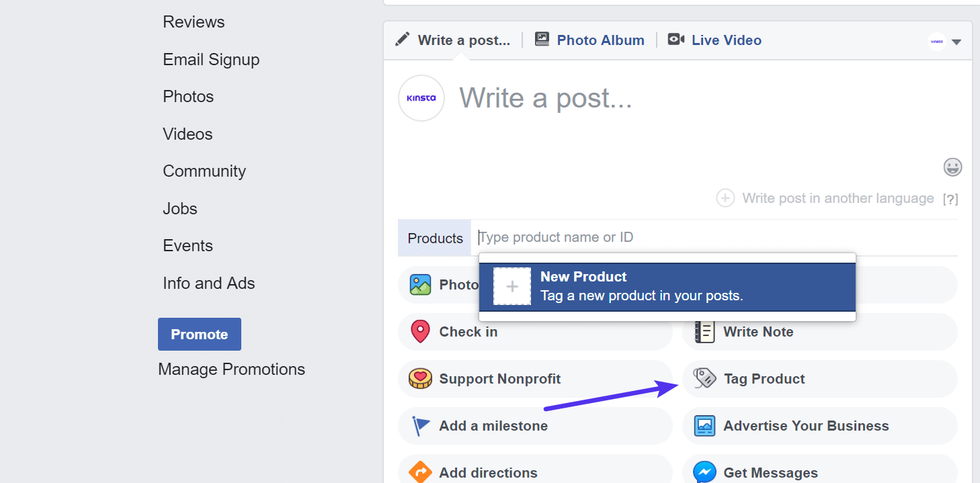Image resolution: width=980 pixels, height=483 pixels.
Task: Open the Photo Album composer
Action: coord(599,40)
